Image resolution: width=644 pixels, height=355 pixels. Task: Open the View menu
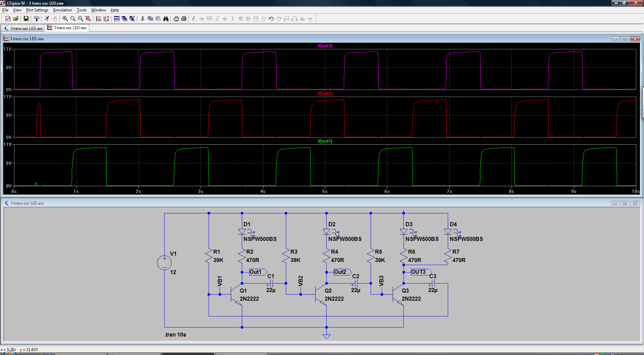tap(17, 10)
